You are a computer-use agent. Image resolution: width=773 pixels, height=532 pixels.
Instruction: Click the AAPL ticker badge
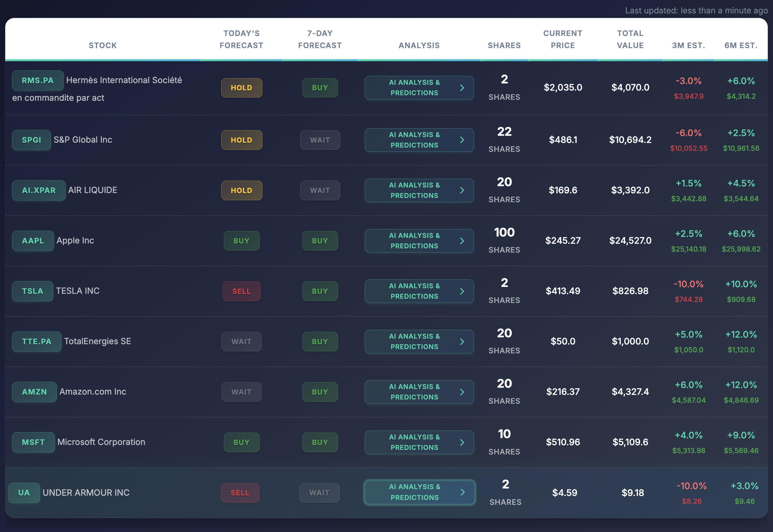pyautogui.click(x=33, y=241)
